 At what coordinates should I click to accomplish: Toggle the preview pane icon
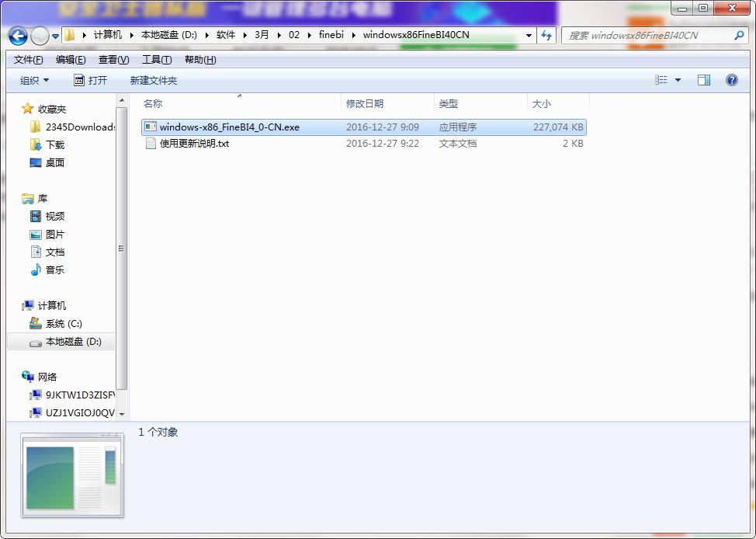(704, 80)
